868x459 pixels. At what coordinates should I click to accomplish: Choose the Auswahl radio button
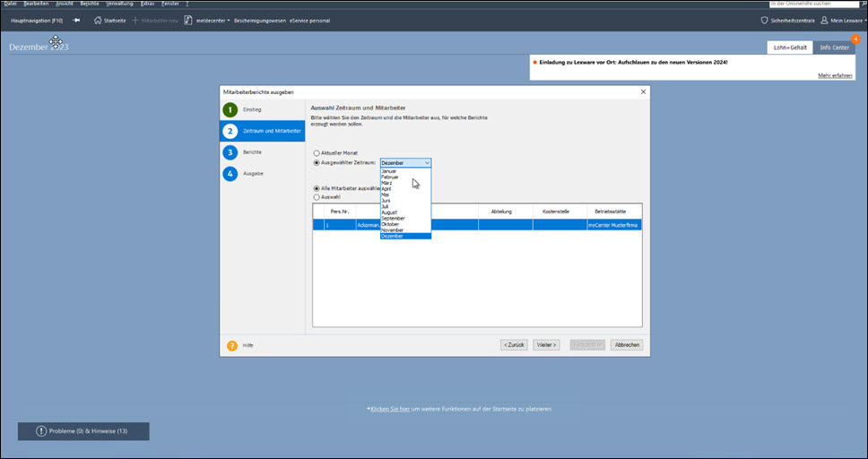[x=316, y=196]
